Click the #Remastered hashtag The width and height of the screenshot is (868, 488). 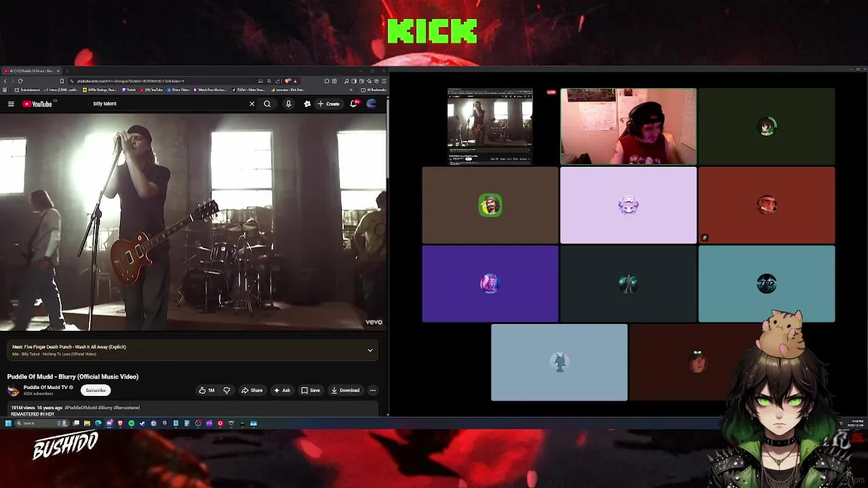pyautogui.click(x=127, y=408)
